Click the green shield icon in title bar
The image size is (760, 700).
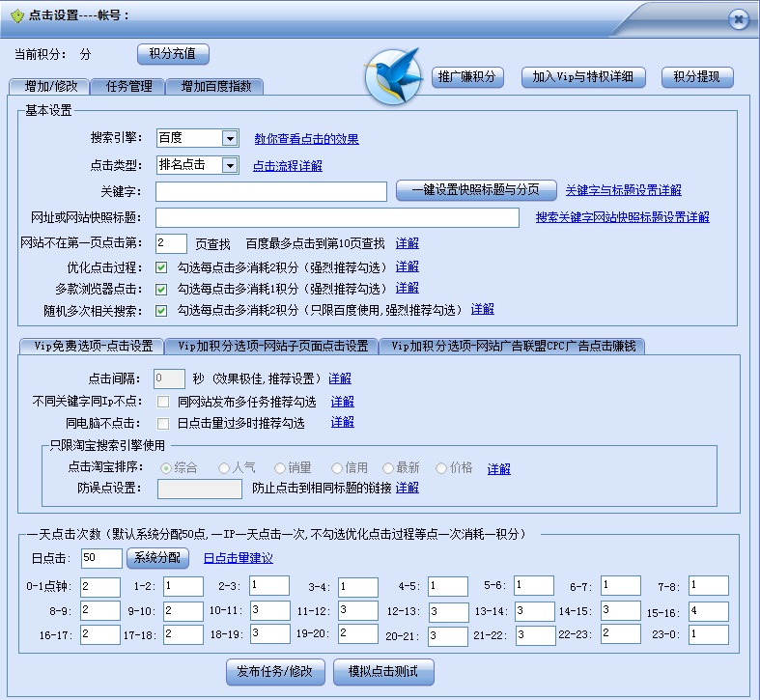point(17,16)
